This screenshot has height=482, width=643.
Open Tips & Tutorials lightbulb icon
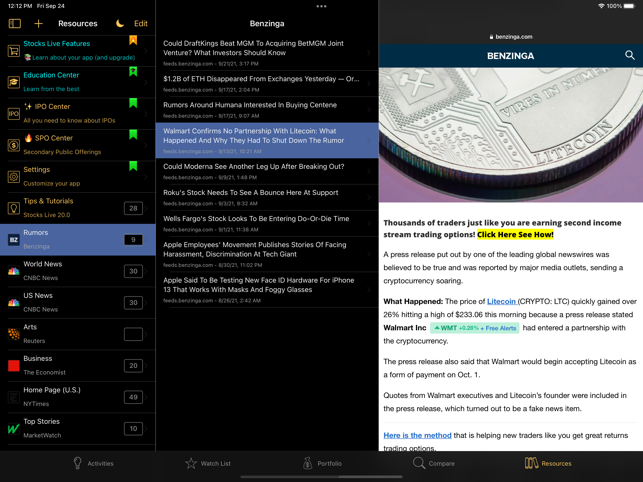point(14,208)
